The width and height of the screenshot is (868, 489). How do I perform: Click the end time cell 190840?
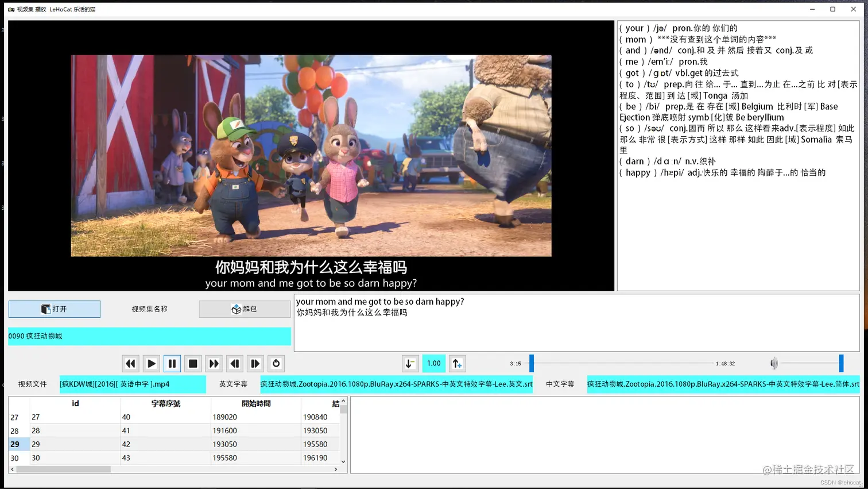[320, 417]
